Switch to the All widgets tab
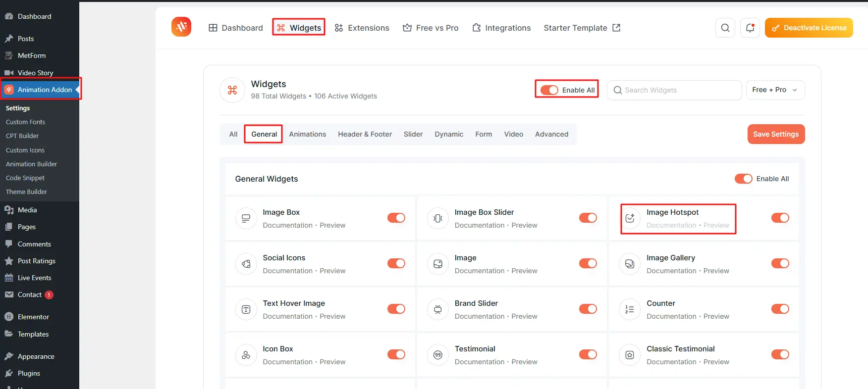Image resolution: width=868 pixels, height=389 pixels. [233, 134]
